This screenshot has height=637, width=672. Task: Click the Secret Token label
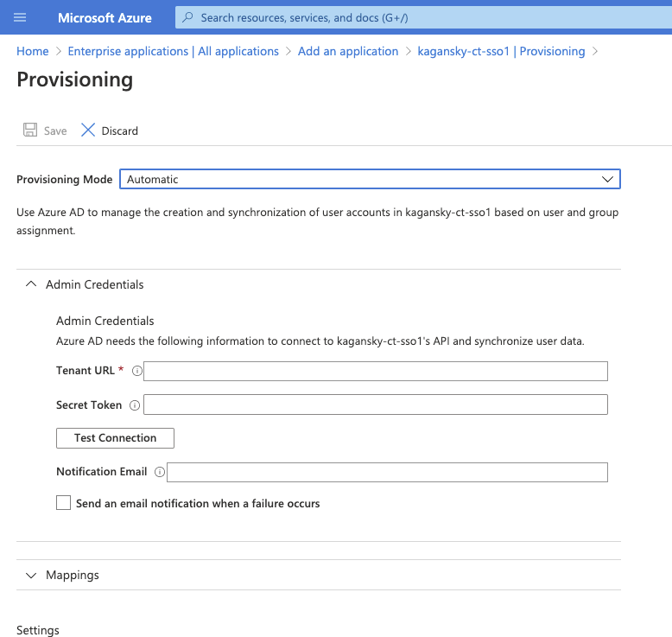tap(89, 405)
